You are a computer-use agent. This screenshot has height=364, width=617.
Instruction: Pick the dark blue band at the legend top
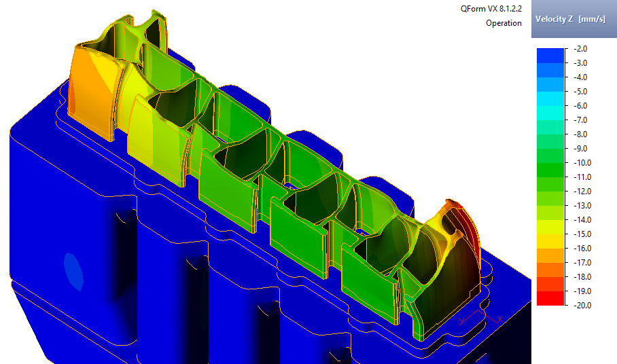[550, 56]
